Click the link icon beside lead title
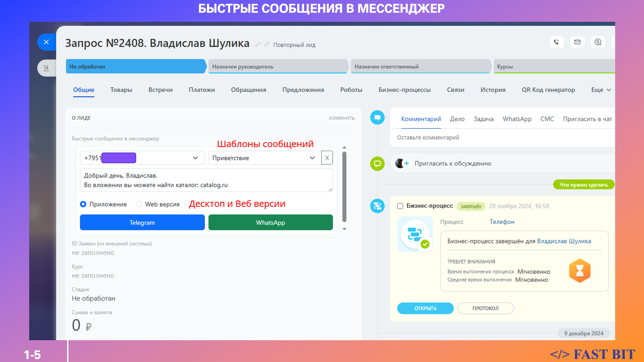644x362 pixels. 267,45
